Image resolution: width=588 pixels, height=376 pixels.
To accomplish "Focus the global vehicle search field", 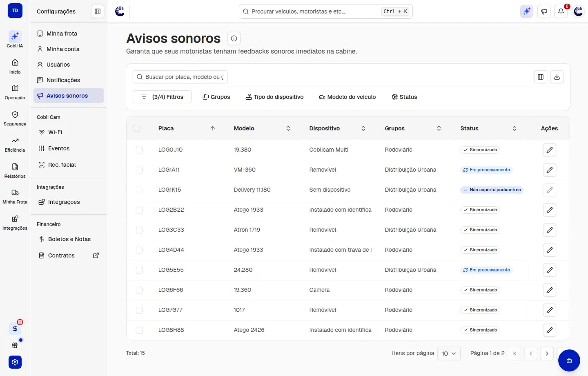I will (x=326, y=11).
